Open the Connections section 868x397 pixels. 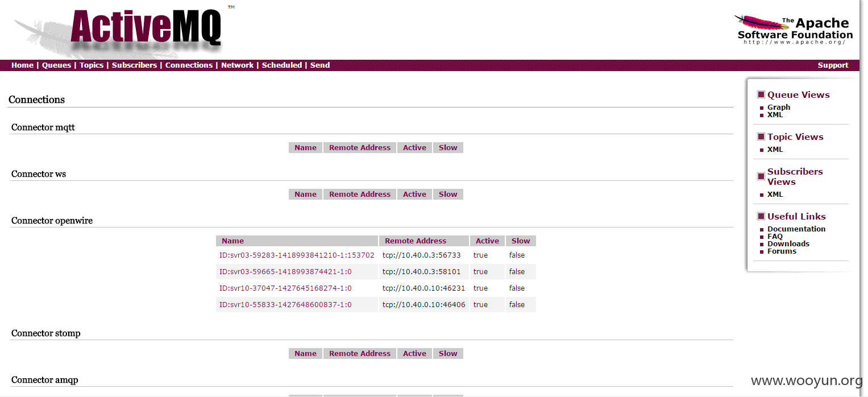pyautogui.click(x=189, y=65)
